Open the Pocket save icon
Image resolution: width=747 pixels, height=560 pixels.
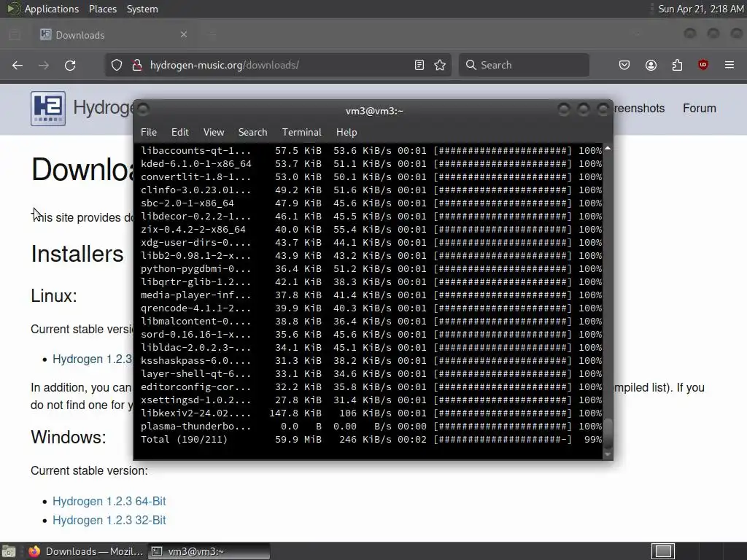pyautogui.click(x=624, y=65)
